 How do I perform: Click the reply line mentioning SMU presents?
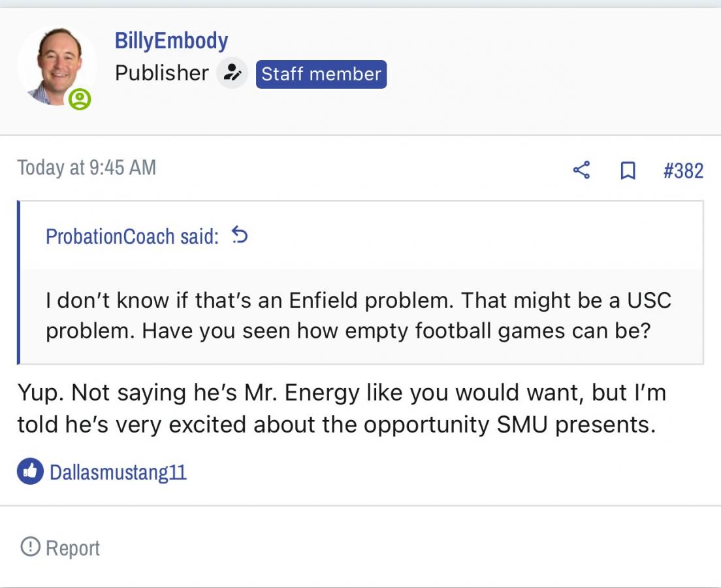pyautogui.click(x=336, y=425)
